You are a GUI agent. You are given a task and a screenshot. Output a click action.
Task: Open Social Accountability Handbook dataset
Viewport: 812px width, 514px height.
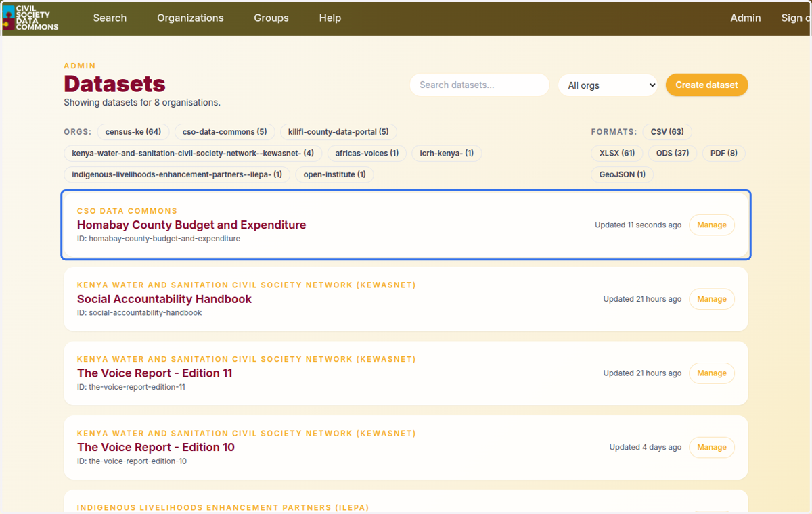click(x=164, y=299)
